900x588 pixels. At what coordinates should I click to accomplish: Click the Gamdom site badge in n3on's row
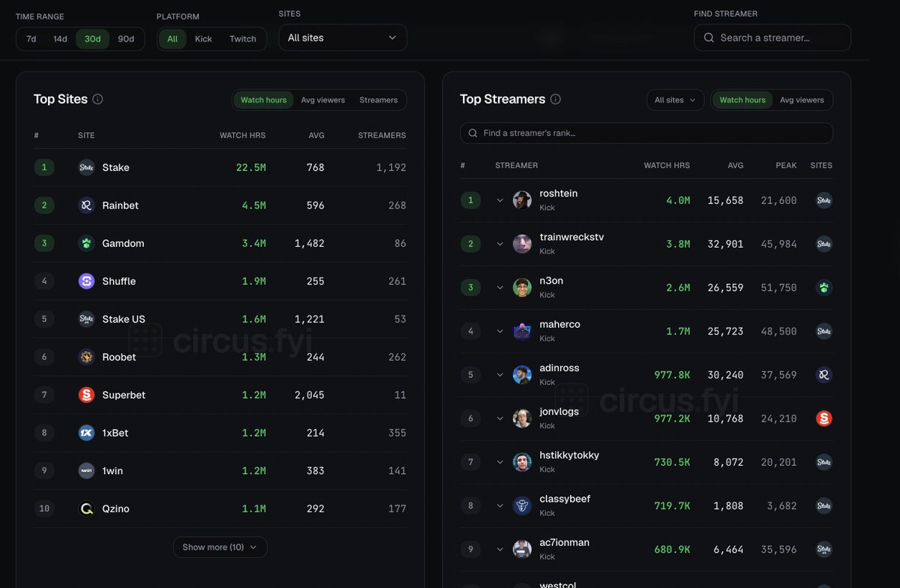click(823, 287)
